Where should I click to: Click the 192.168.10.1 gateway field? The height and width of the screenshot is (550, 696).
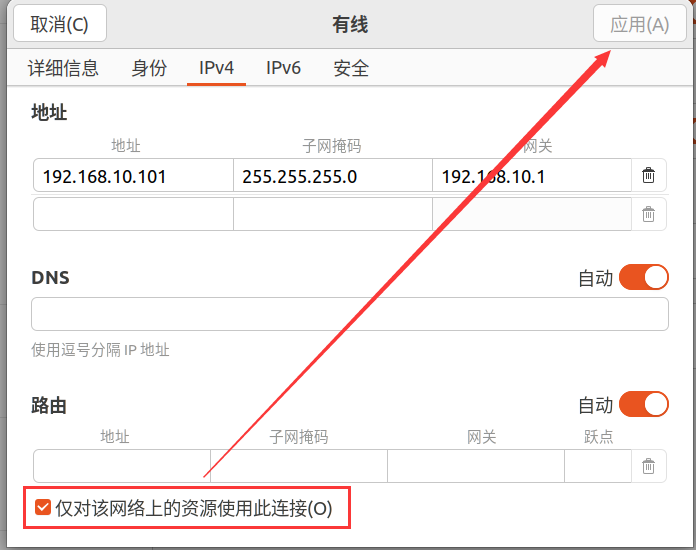(x=531, y=177)
